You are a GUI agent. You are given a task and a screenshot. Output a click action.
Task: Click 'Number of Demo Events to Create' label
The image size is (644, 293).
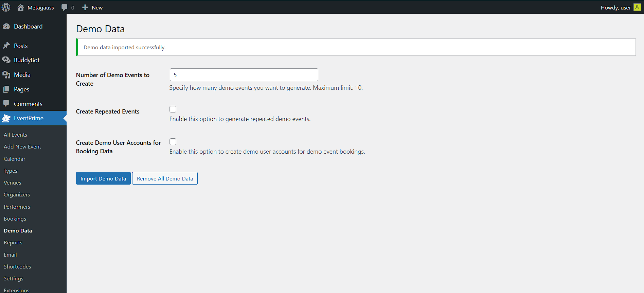[113, 79]
